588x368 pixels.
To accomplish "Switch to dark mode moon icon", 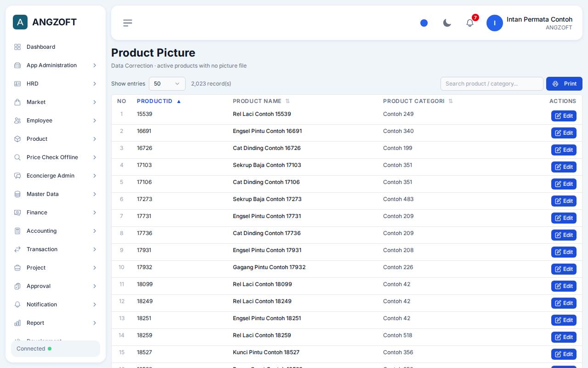I will click(447, 23).
